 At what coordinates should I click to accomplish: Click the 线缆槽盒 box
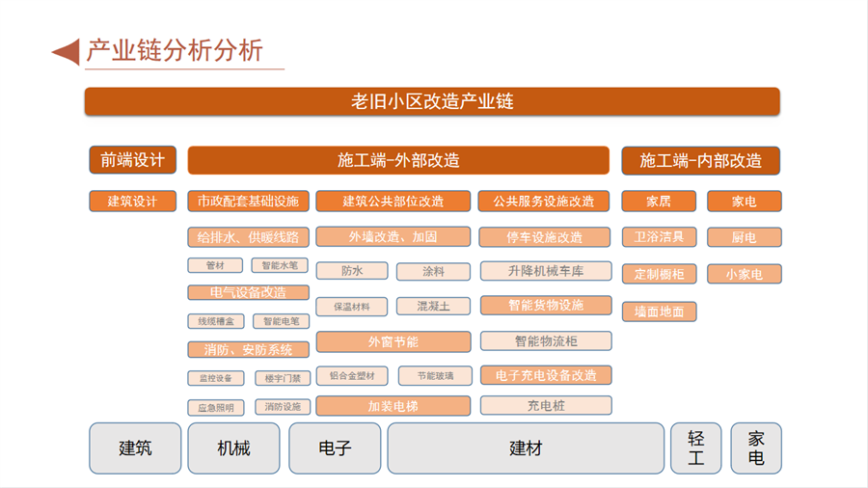pos(216,321)
